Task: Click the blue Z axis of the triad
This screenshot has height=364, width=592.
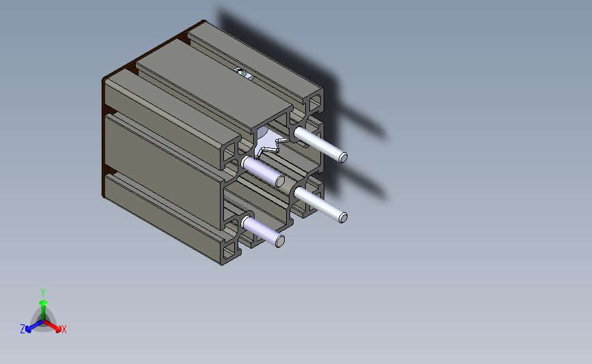Action: [x=34, y=326]
